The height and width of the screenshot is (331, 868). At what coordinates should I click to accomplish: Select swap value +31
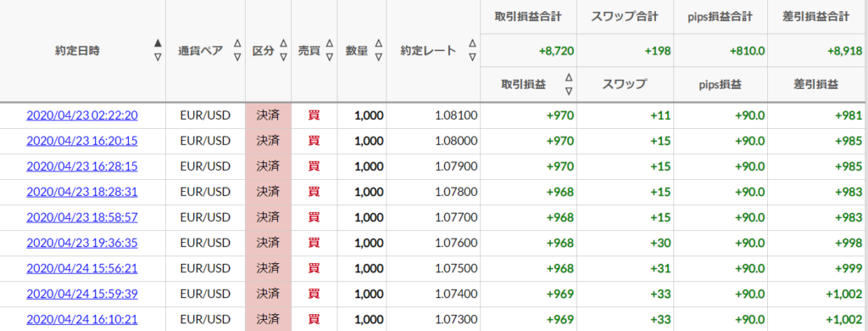click(660, 268)
